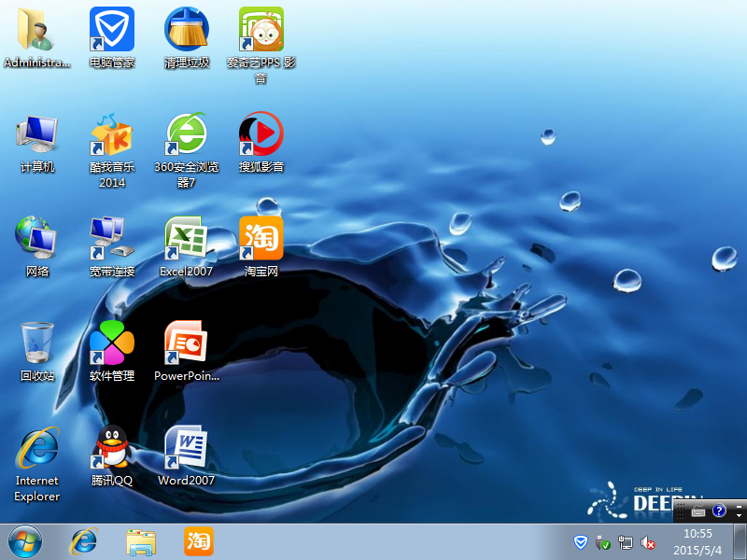Image resolution: width=747 pixels, height=560 pixels.
Task: Click the 宽带连接 shortcut
Action: pos(112,246)
